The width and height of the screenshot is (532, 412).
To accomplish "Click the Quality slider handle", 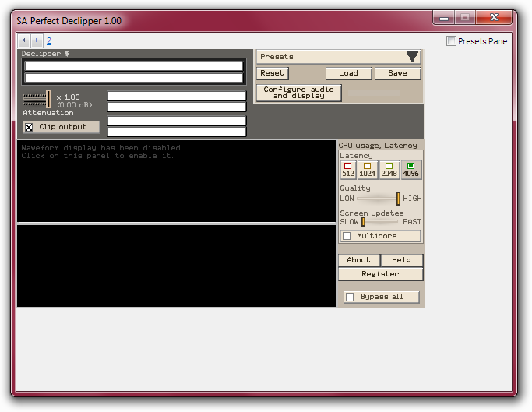I will 398,199.
